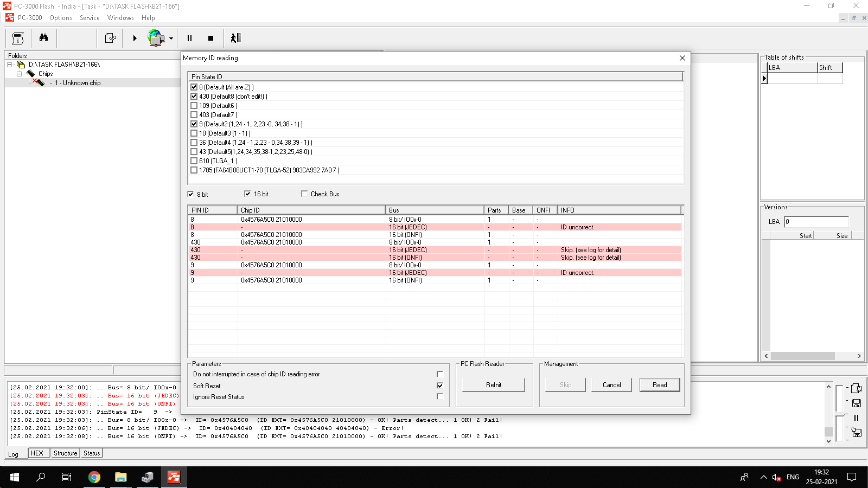Select the Chips folder item
The width and height of the screenshot is (868, 488).
pos(46,74)
